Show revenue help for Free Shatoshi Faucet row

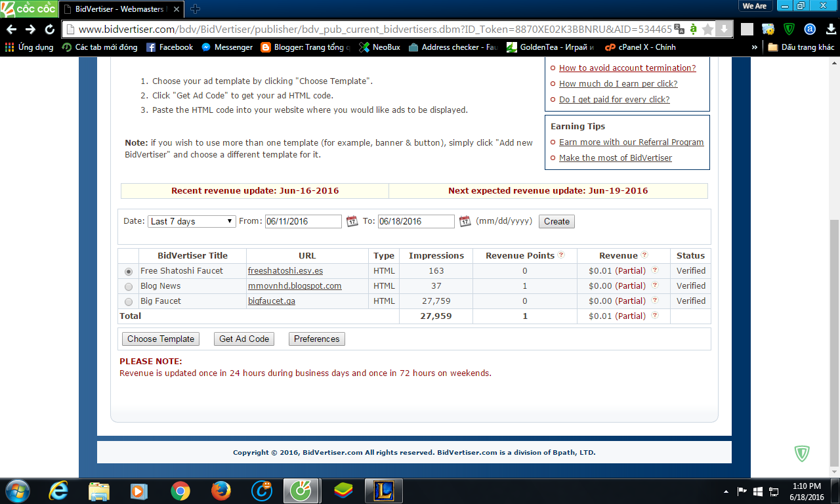coord(654,270)
